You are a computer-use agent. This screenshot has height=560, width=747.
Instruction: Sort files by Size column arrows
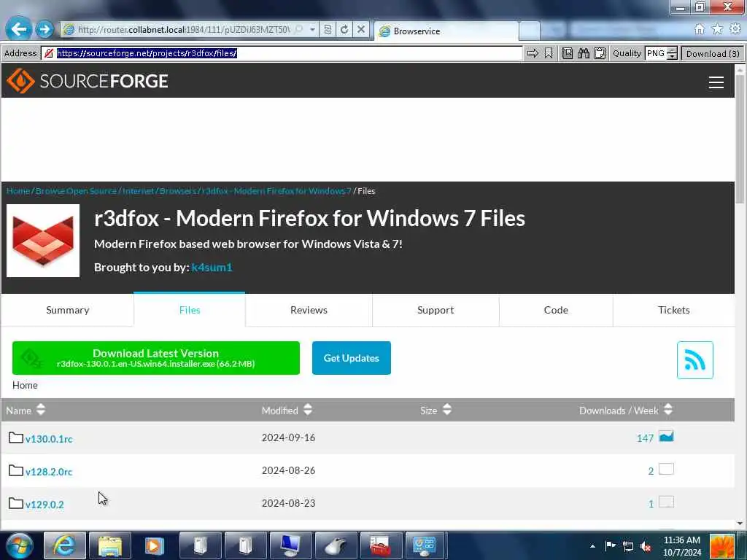pyautogui.click(x=447, y=410)
